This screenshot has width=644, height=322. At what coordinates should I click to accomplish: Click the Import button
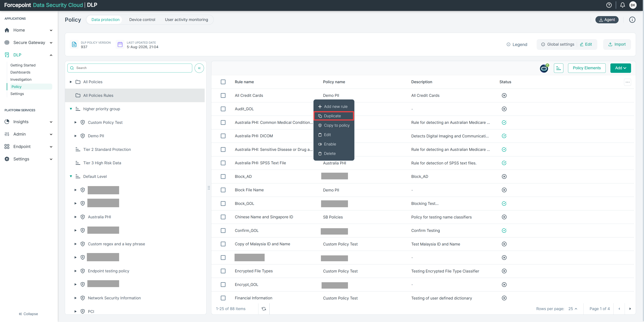[617, 44]
